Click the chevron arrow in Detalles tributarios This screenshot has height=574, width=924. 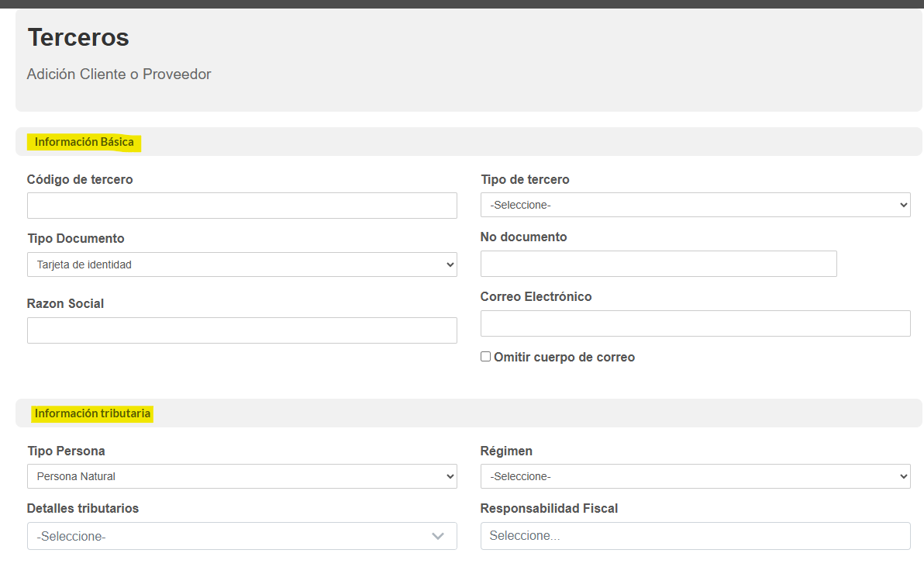point(437,536)
